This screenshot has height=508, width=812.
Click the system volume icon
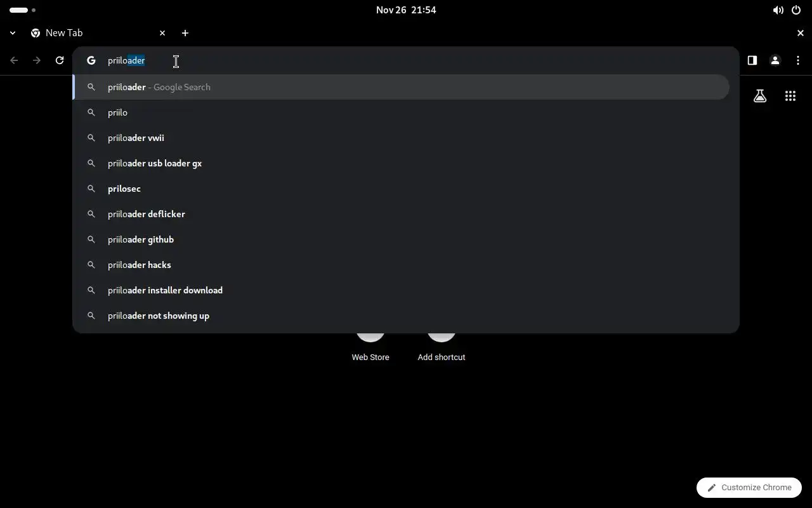tap(778, 10)
